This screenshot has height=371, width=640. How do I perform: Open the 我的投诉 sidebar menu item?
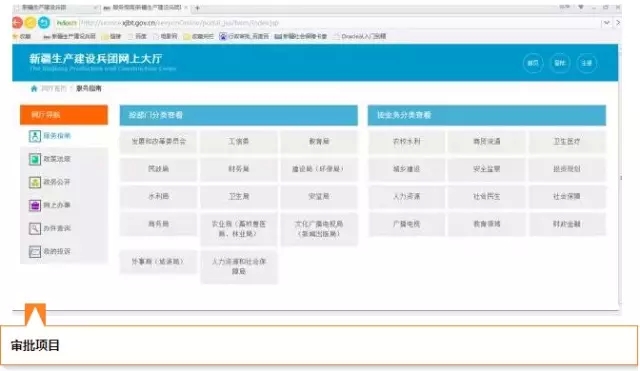coord(64,251)
